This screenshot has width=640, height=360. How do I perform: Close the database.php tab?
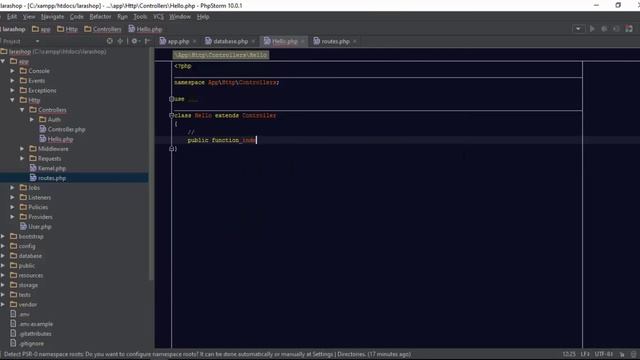tap(253, 42)
